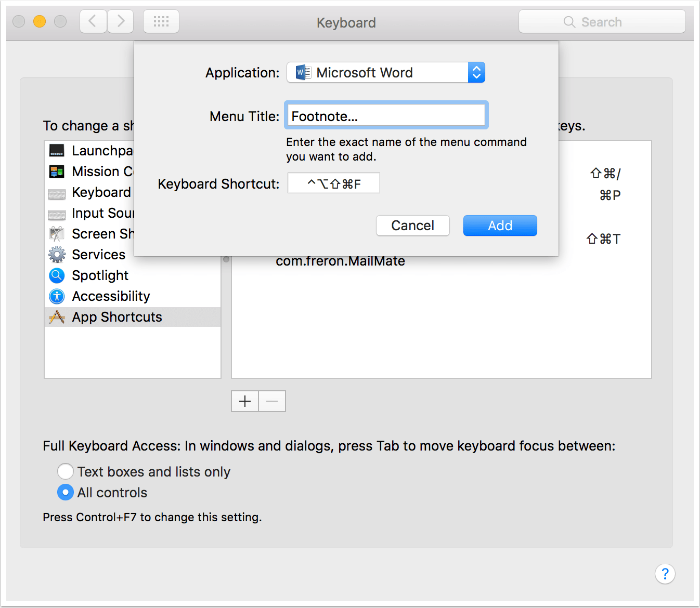Select Spotlight in the category list

(x=133, y=275)
